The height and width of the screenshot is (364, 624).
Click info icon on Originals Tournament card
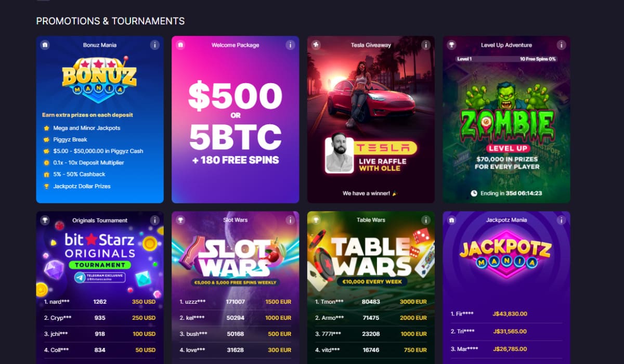[154, 220]
